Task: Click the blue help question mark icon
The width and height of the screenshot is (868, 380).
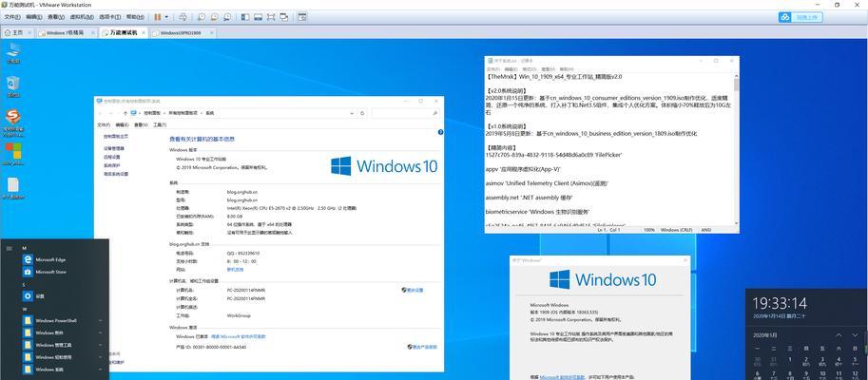Action: (x=440, y=132)
